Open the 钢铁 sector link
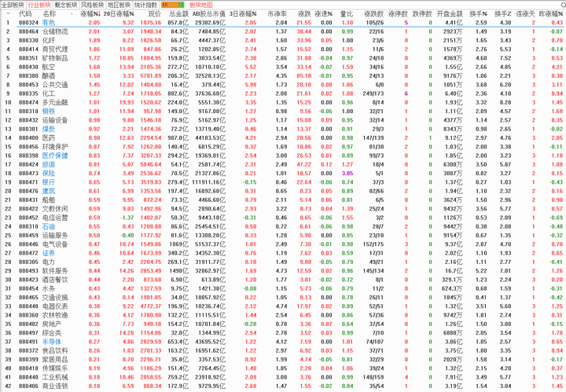Viewport: 566px width, 392px height. [49, 111]
